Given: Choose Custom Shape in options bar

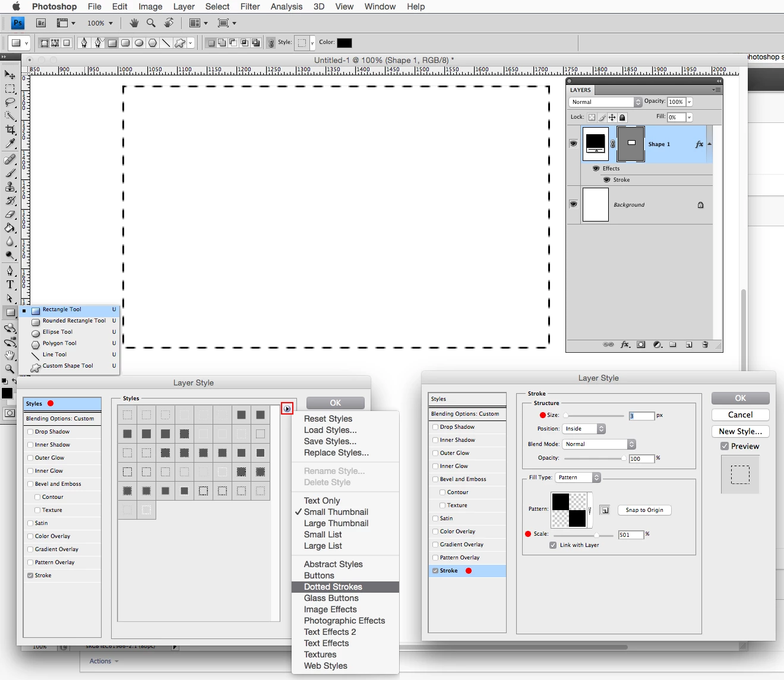Looking at the screenshot, I should click(180, 43).
